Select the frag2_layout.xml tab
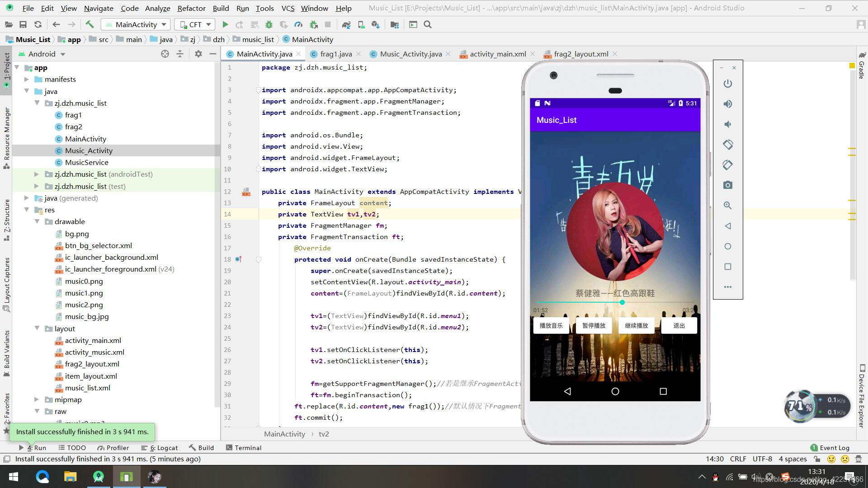The image size is (868, 488). coord(580,54)
